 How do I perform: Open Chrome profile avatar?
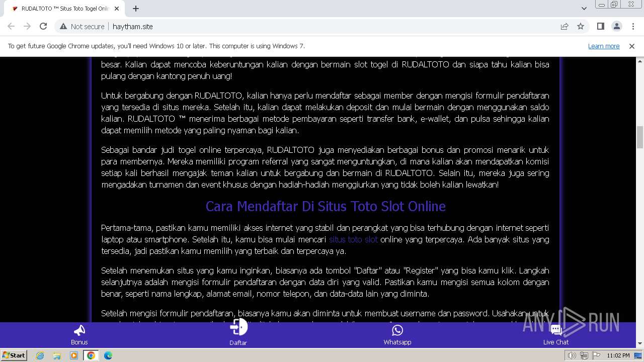[x=617, y=26]
